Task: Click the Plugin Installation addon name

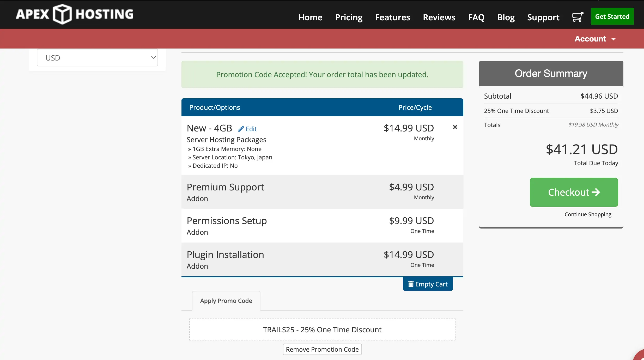Action: [x=225, y=255]
